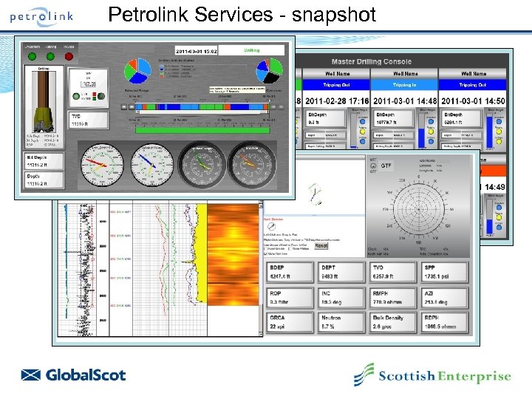Click the dark gauge with green needle
The width and height of the screenshot is (532, 399).
click(202, 165)
